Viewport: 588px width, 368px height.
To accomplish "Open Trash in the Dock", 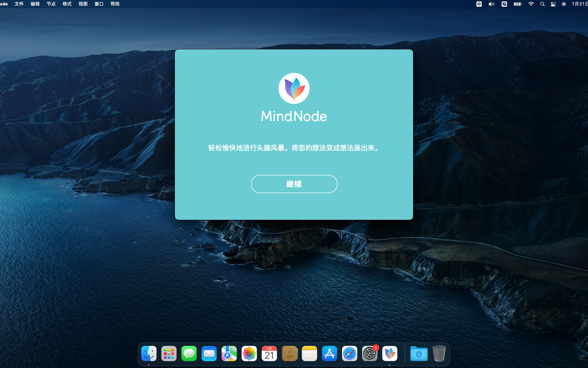I will [439, 354].
